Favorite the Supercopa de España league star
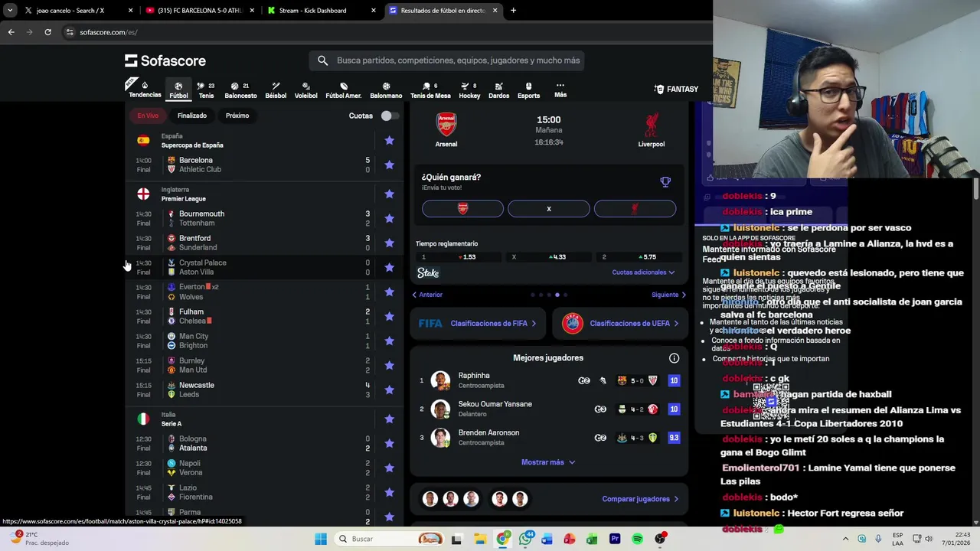 tap(389, 140)
